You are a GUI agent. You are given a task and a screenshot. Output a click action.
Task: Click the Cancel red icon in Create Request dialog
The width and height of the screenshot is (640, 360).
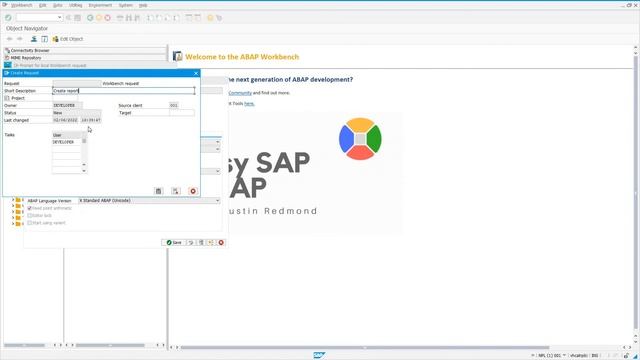(193, 191)
